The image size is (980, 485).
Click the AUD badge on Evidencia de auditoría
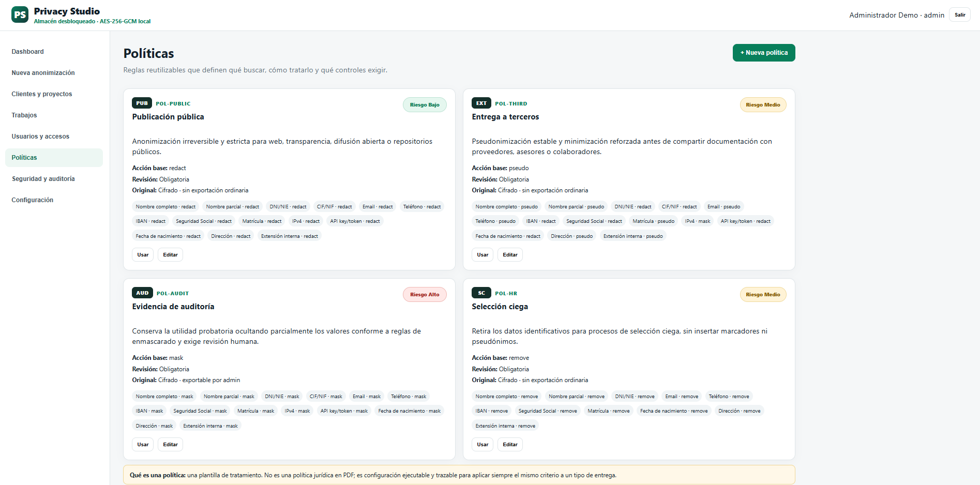(x=142, y=293)
